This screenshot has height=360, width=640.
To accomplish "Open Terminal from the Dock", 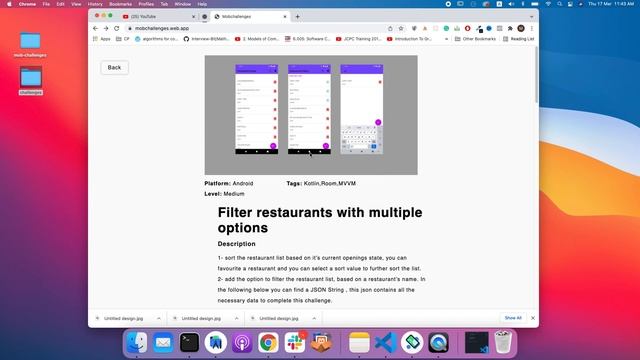I will (189, 342).
